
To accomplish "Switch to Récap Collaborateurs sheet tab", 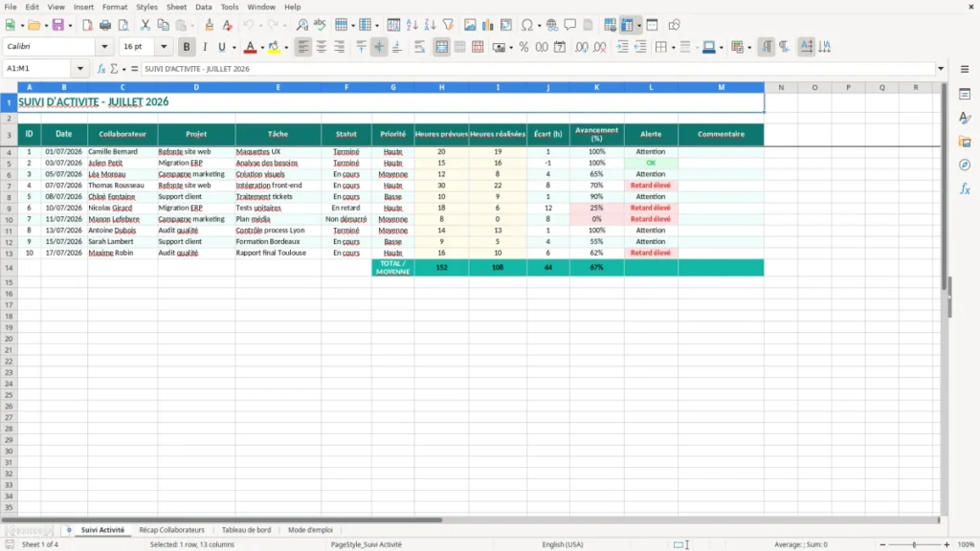I will [172, 530].
